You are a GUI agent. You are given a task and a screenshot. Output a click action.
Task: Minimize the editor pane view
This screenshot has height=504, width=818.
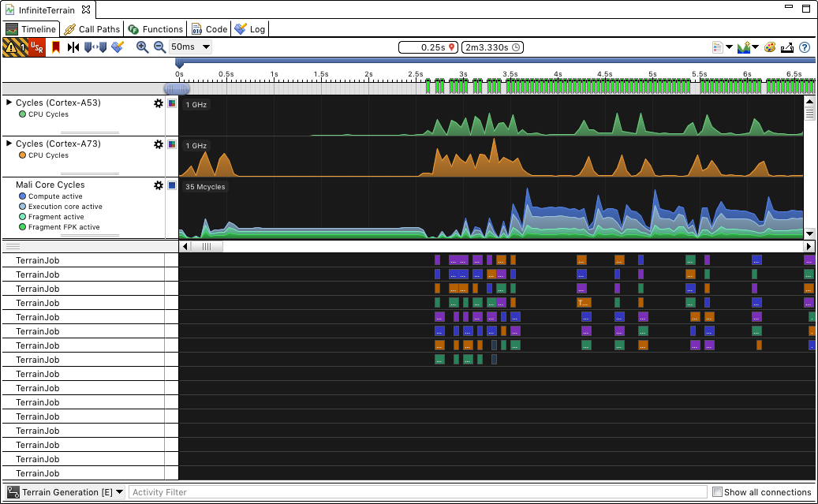click(789, 7)
